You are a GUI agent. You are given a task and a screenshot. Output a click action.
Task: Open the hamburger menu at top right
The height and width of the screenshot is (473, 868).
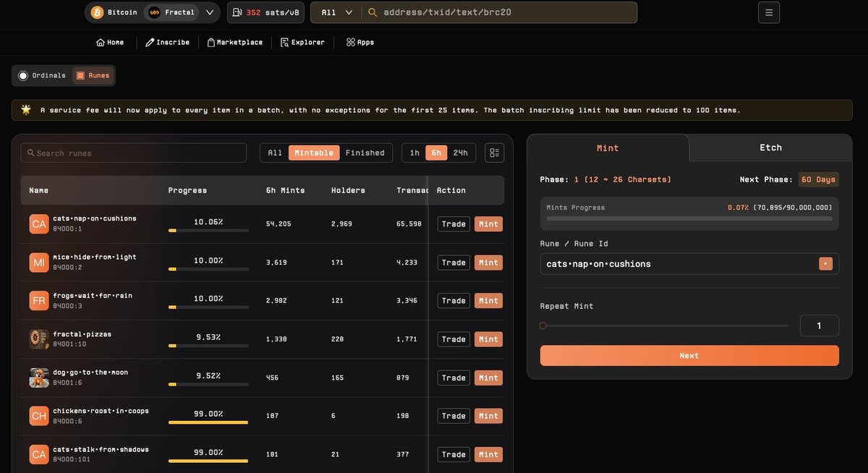769,12
